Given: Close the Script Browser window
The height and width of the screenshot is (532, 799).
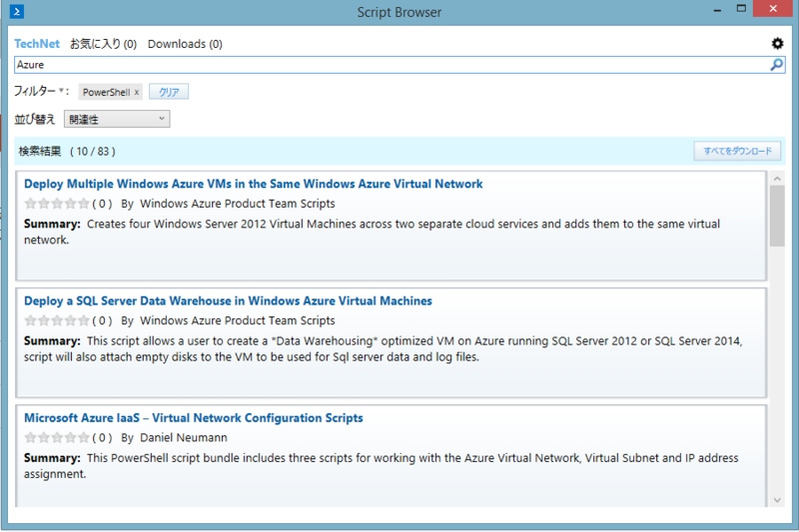Looking at the screenshot, I should click(x=772, y=9).
